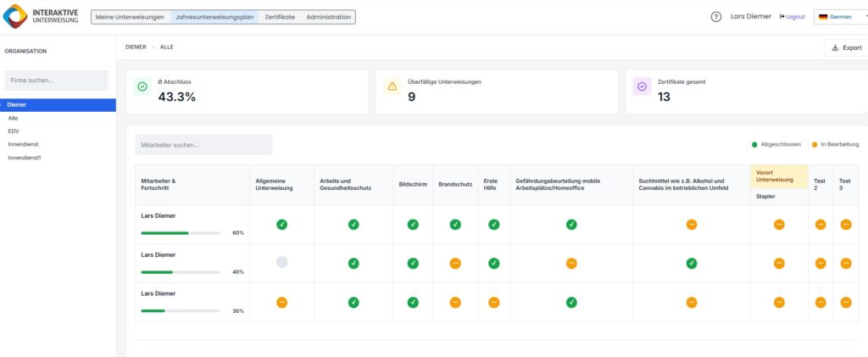868x357 pixels.
Task: Click the Logout link
Action: tap(792, 17)
